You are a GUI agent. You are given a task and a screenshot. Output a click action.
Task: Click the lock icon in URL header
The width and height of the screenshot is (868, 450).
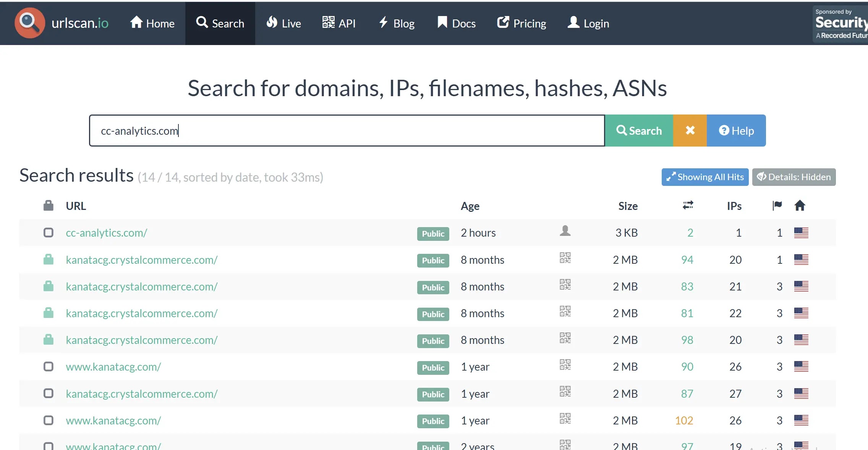pos(49,205)
